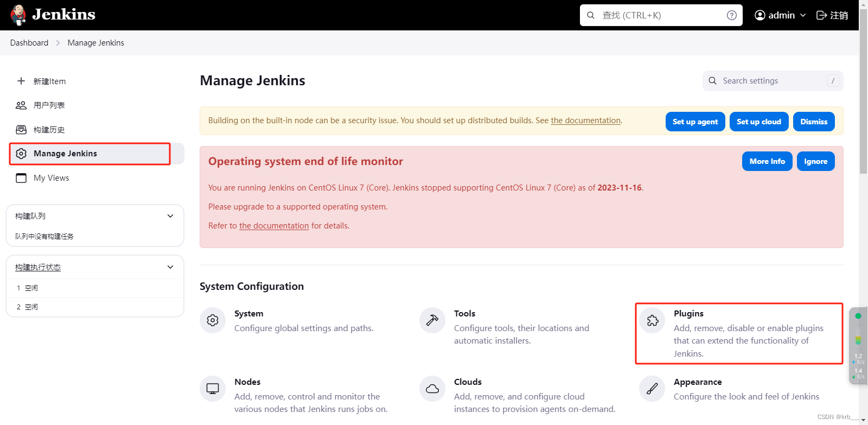Click the Clouds cloud icon
This screenshot has height=425, width=868.
[432, 389]
